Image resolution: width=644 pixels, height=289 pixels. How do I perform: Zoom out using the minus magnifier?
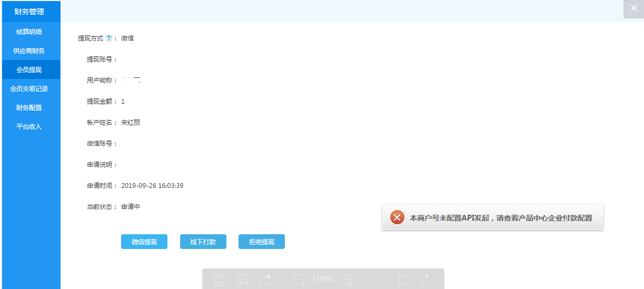[x=300, y=280]
